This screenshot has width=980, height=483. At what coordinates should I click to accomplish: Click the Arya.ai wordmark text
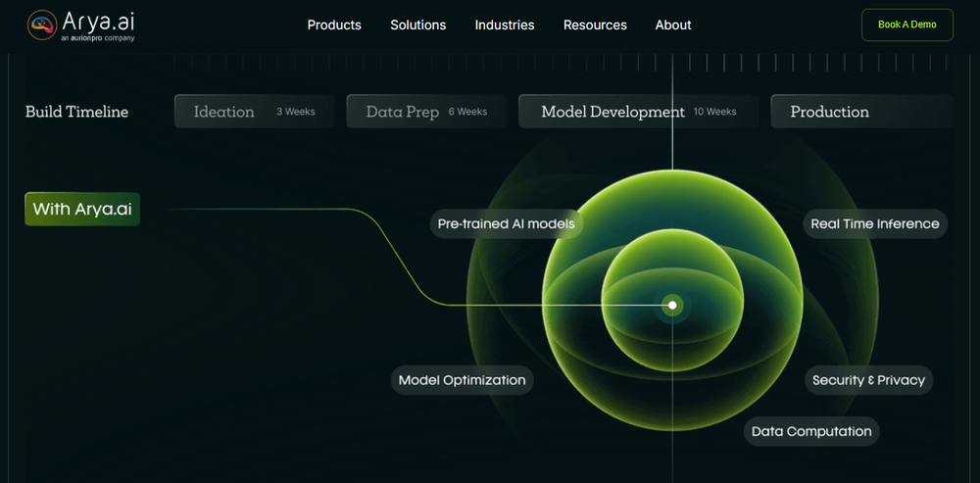(x=99, y=22)
